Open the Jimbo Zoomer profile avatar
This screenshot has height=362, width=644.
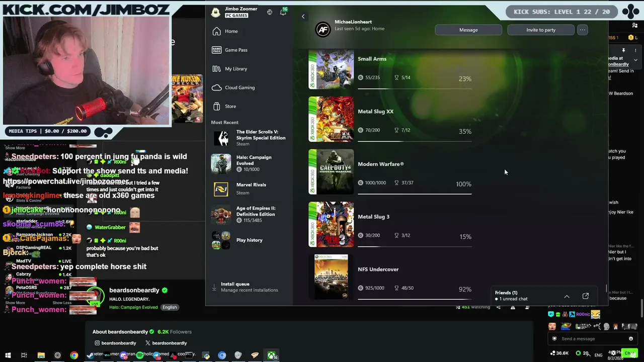click(216, 12)
